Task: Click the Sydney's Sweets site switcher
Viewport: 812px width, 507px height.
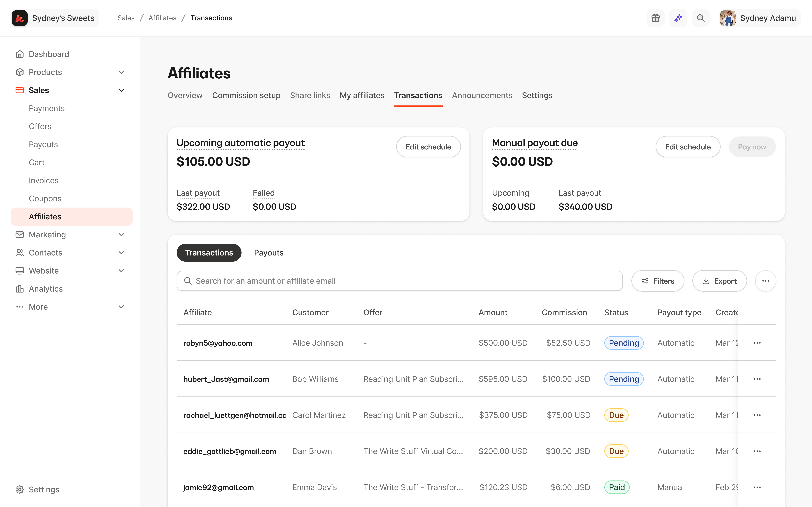Action: point(55,18)
